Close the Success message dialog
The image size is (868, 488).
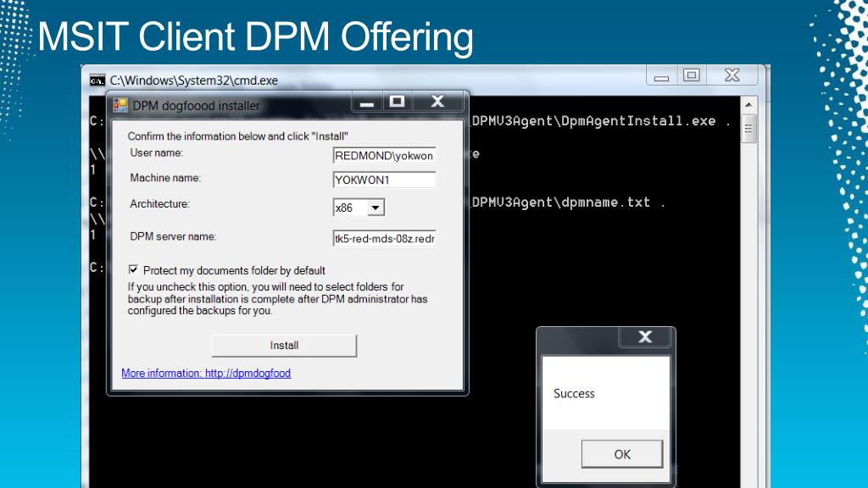point(645,336)
